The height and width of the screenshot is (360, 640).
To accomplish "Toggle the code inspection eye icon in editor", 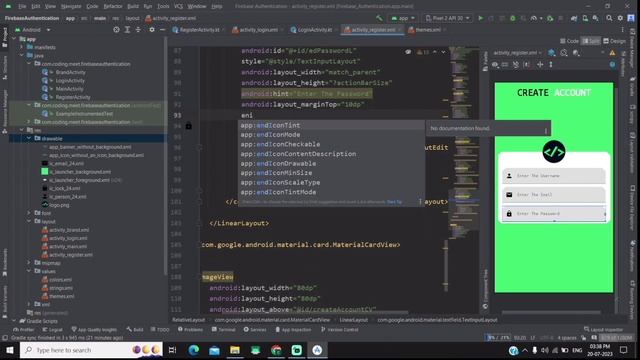I will [x=408, y=52].
